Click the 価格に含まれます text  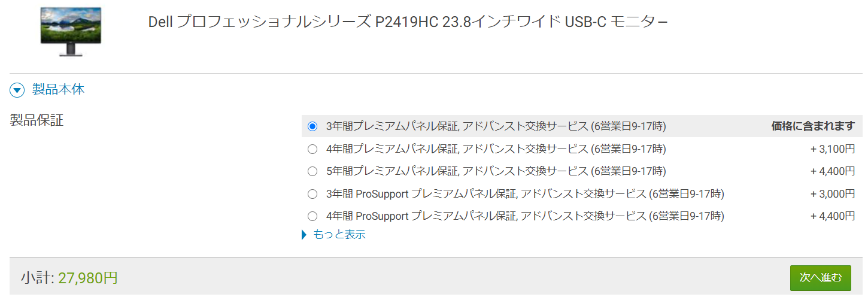813,126
